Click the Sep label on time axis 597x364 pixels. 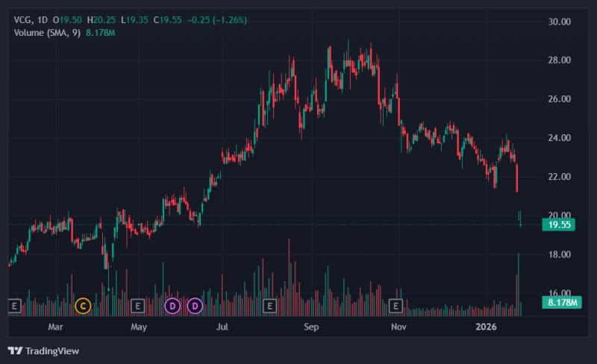point(311,327)
